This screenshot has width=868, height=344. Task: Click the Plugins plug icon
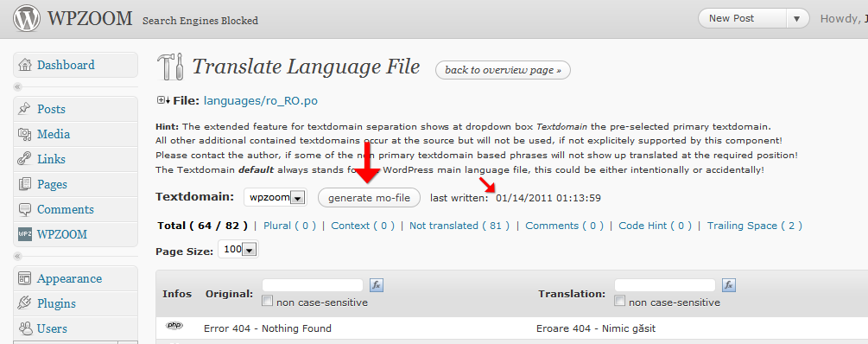(24, 303)
